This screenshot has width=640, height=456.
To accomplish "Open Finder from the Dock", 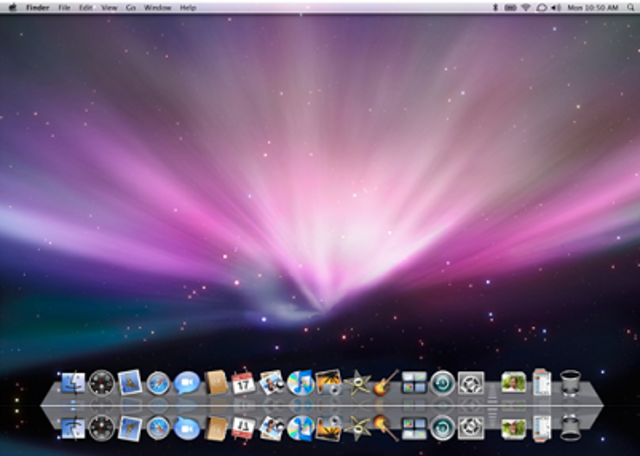I will [x=73, y=383].
